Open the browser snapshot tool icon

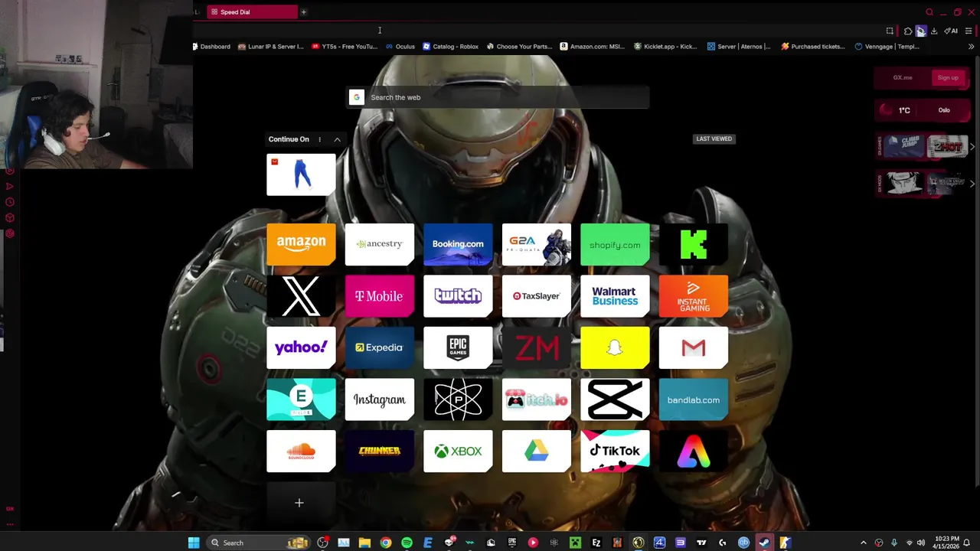[x=890, y=31]
